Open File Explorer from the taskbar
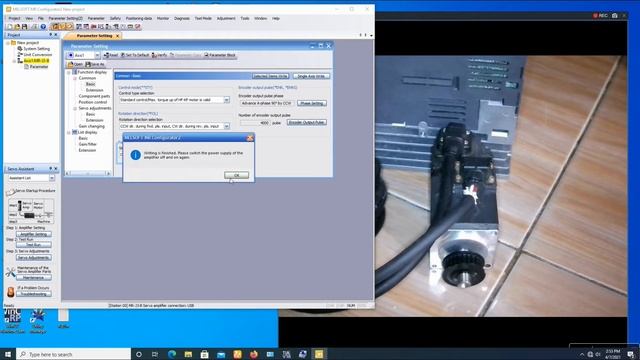 click(188, 354)
